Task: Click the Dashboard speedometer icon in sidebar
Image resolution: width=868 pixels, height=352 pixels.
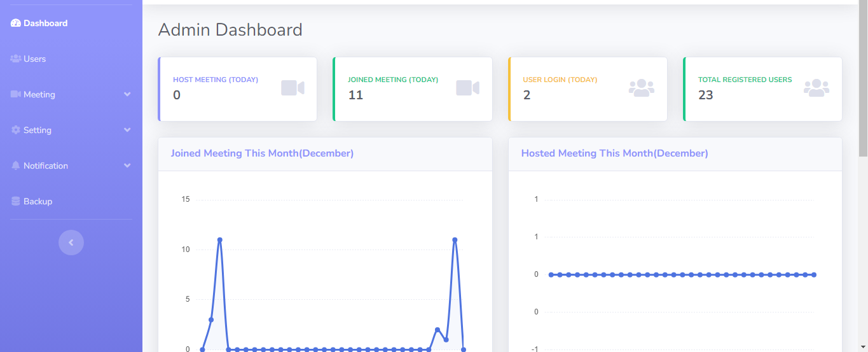Action: point(16,24)
